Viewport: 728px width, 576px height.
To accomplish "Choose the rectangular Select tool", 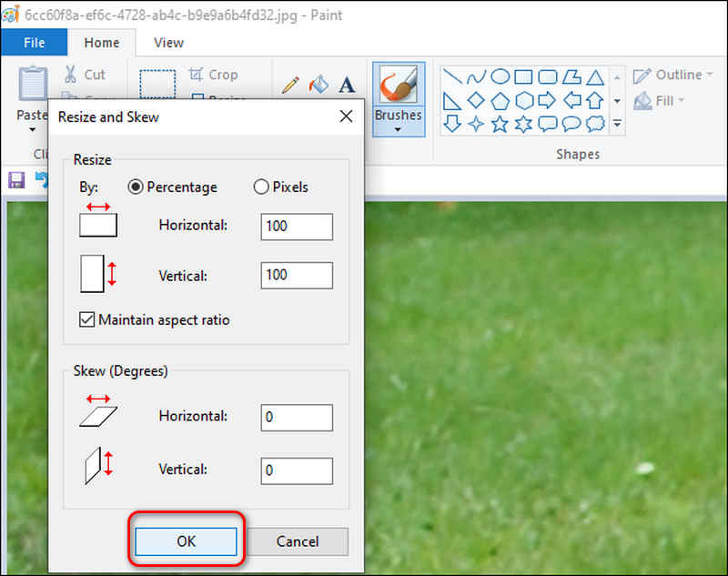I will coord(157,84).
